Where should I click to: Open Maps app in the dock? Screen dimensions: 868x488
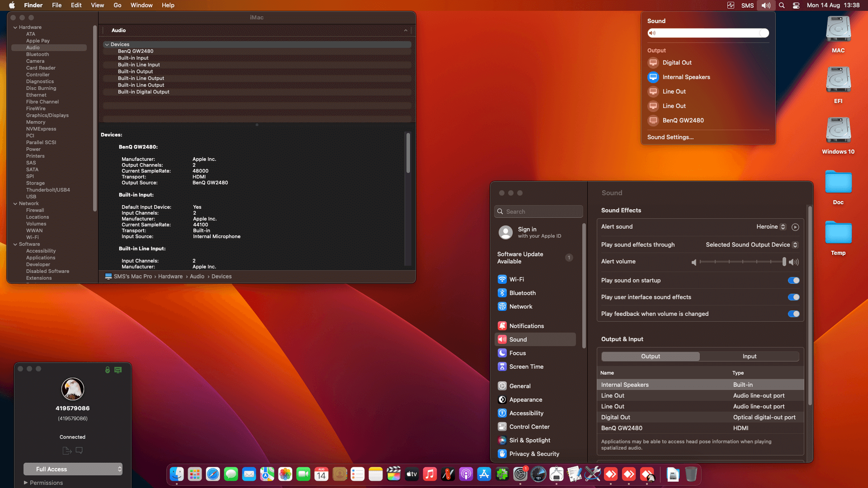tap(267, 474)
